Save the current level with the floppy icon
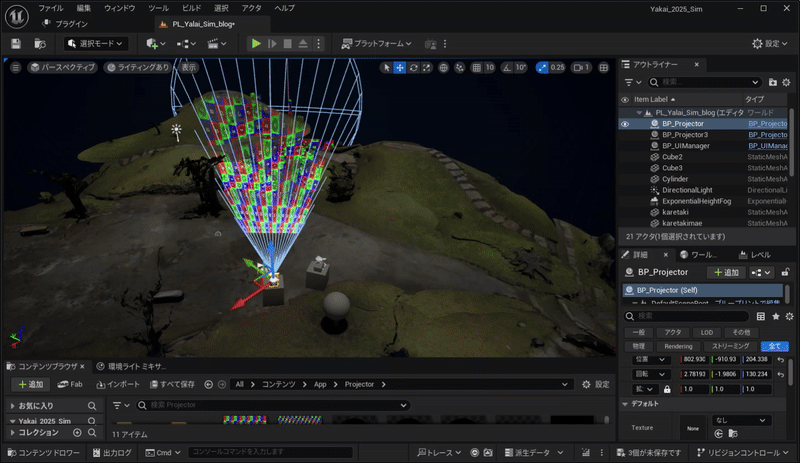The image size is (800, 463). (16, 44)
